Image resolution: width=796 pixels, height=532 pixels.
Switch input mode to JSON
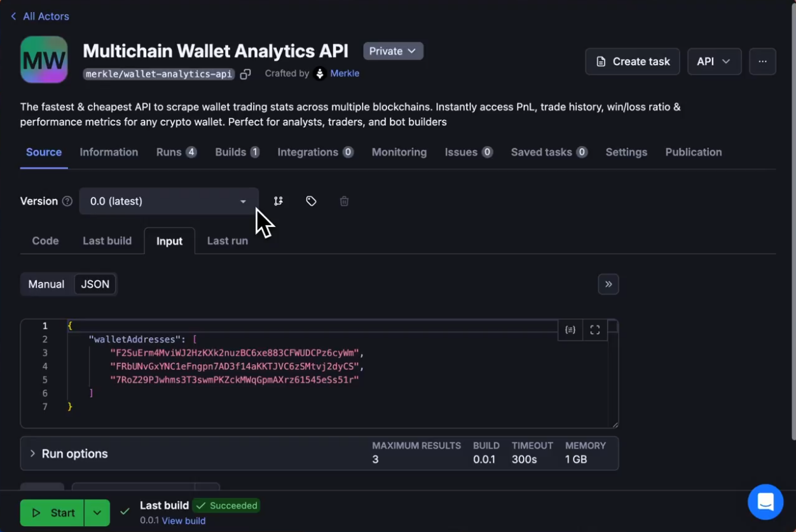[x=95, y=284]
